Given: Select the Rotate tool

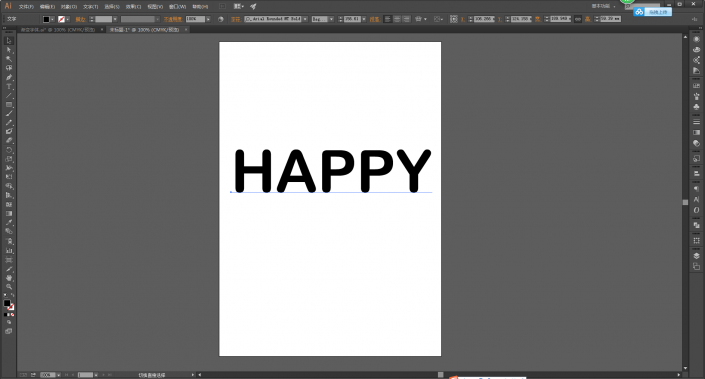Looking at the screenshot, I should [9, 150].
